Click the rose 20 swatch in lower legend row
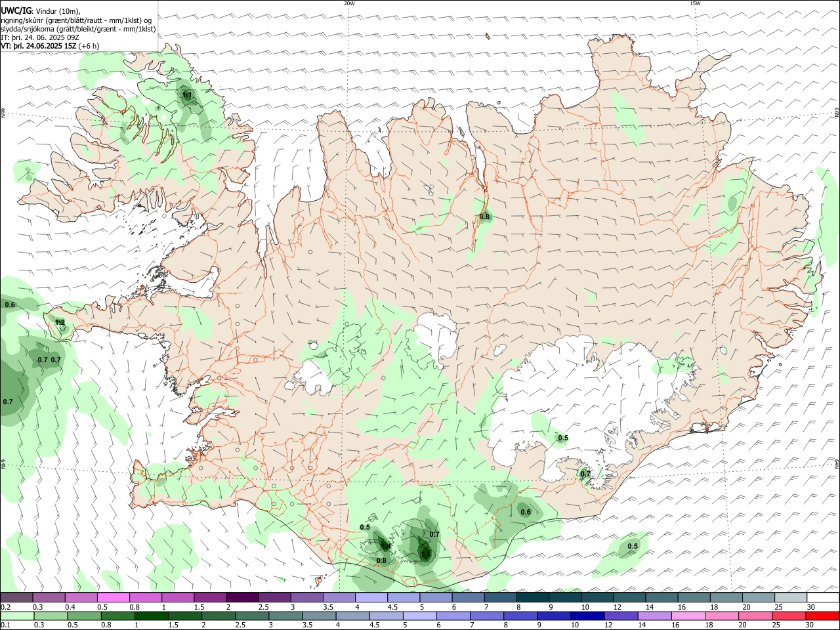The image size is (840, 630). coord(755,616)
